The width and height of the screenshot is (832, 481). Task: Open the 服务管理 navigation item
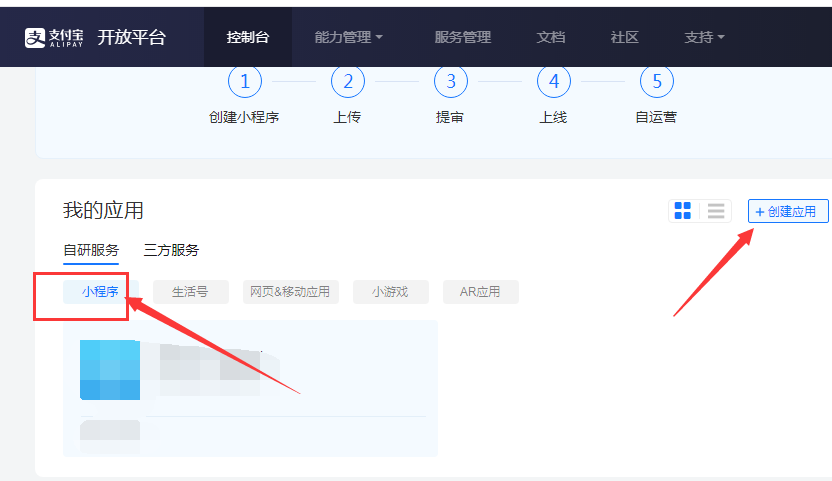[x=462, y=37]
